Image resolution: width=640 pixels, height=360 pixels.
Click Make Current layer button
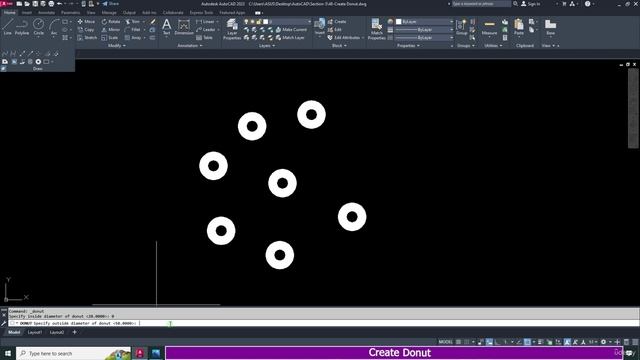point(291,29)
